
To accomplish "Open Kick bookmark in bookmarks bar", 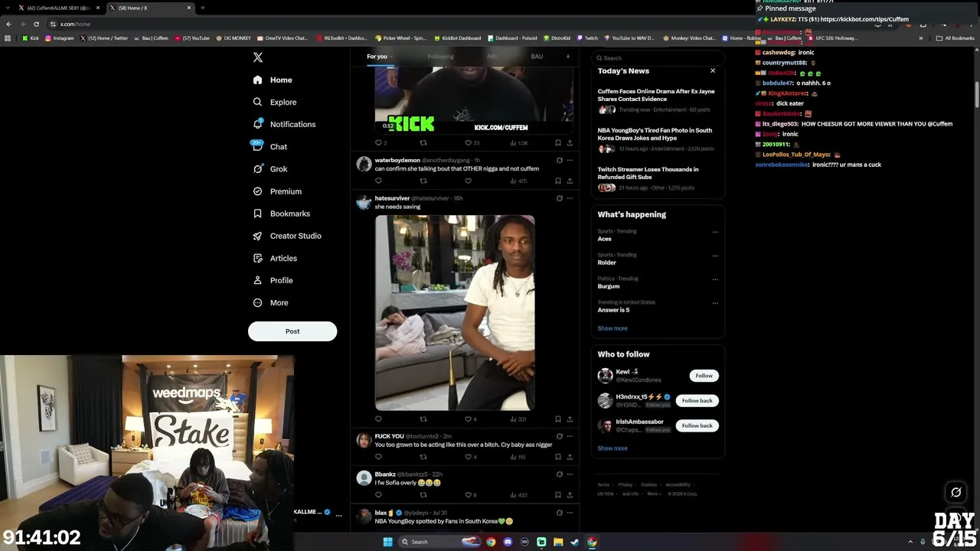I will [31, 38].
